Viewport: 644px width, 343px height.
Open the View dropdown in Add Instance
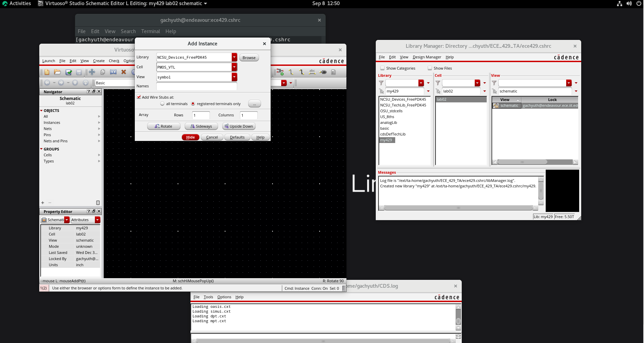pos(234,77)
